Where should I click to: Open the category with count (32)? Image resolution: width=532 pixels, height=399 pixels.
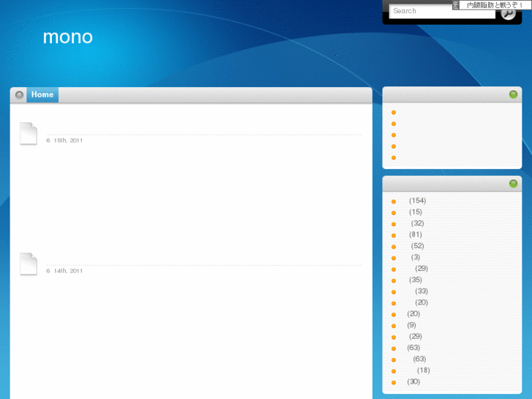tap(417, 223)
